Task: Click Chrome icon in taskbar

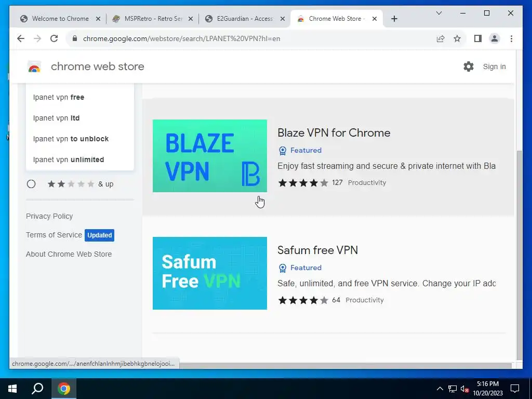Action: 64,389
